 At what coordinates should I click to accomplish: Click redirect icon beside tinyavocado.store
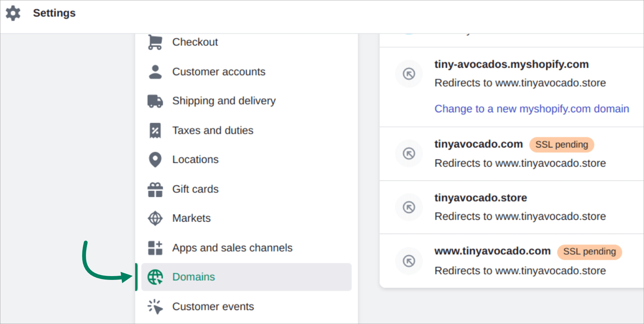[x=409, y=207]
